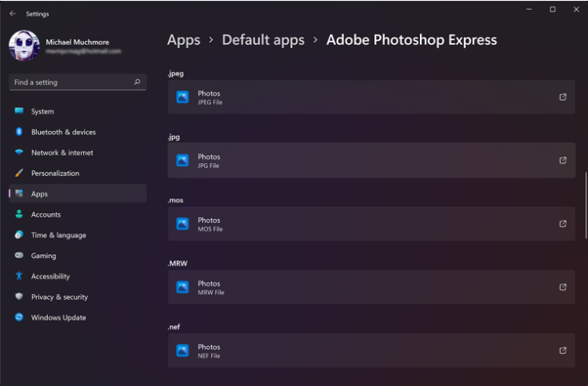Click the Michael Muchmore account name
588x386 pixels.
click(x=78, y=42)
